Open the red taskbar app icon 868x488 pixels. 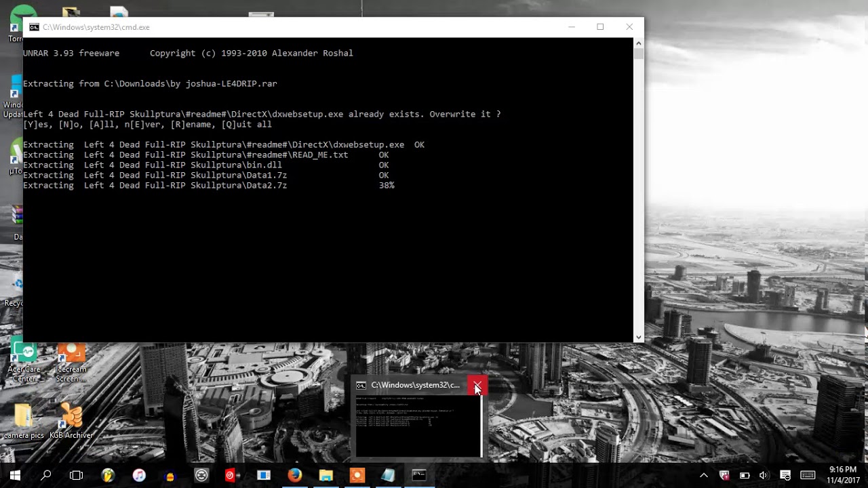(x=233, y=475)
